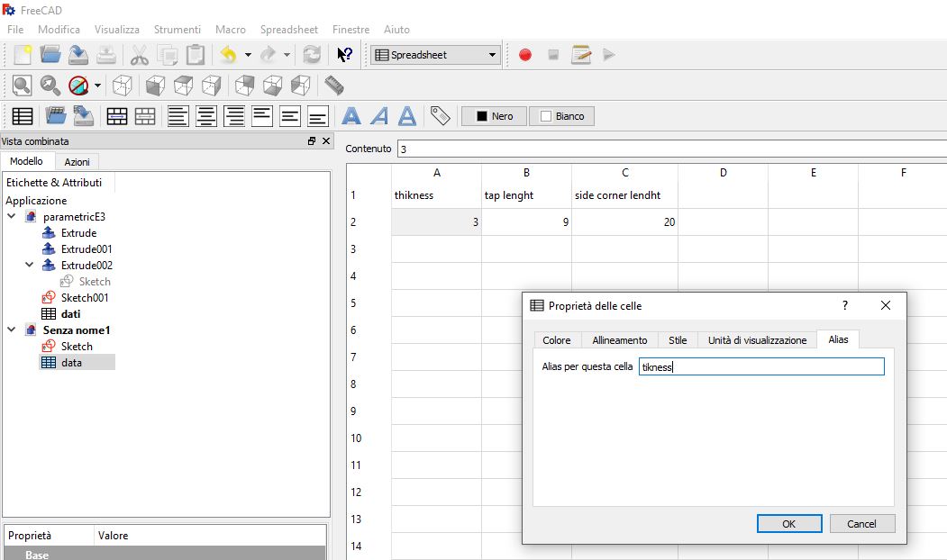Center cell text horizontally
The image size is (947, 560).
[x=206, y=116]
